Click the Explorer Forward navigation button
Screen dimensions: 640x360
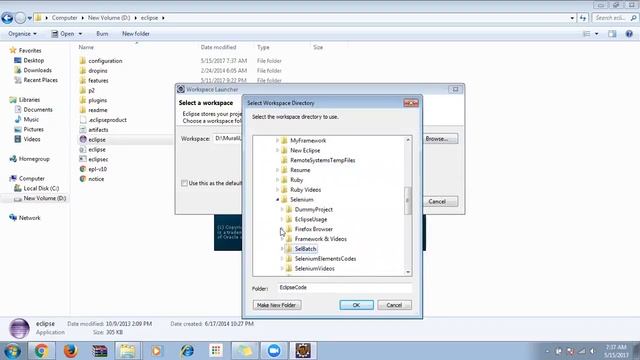(20, 18)
